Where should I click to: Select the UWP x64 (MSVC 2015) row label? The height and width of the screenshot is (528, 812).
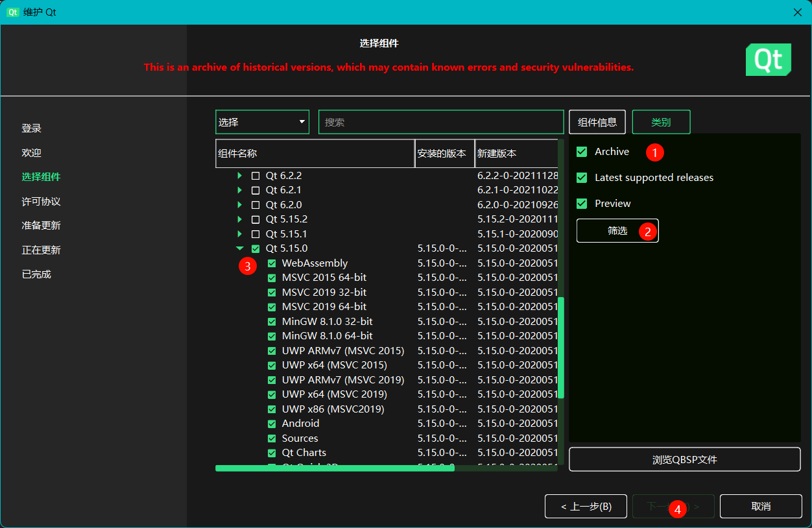335,365
